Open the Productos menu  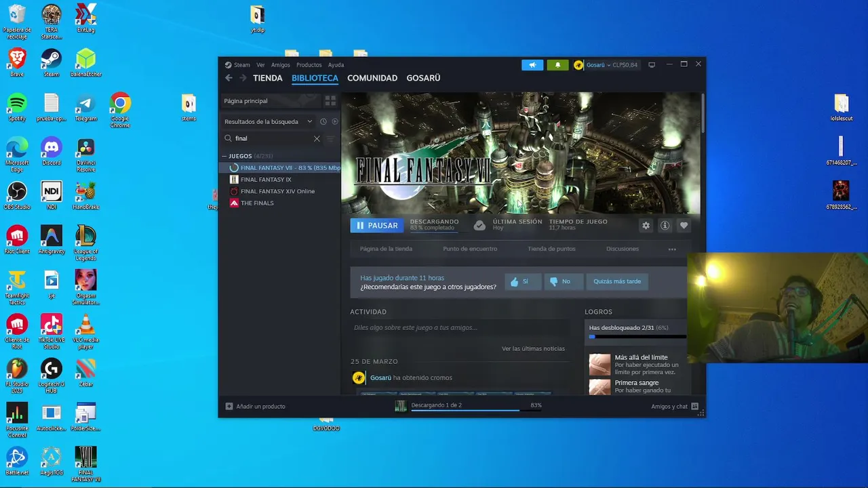point(309,65)
